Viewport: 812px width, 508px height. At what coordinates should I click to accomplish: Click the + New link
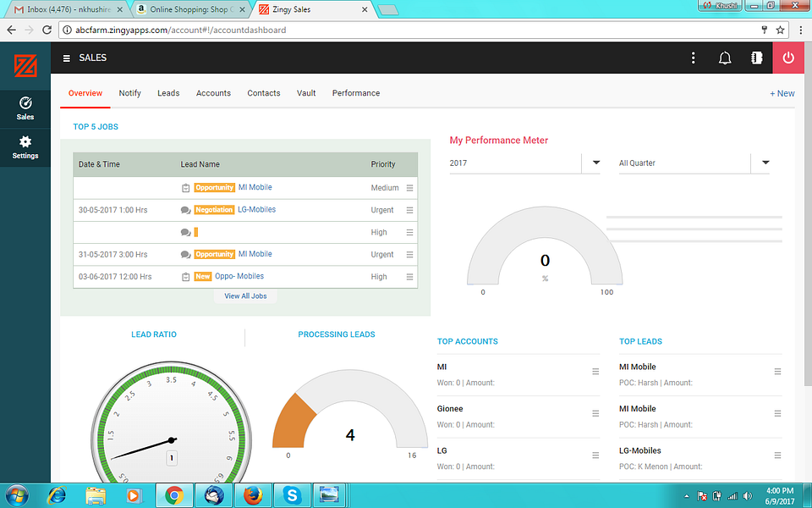click(x=782, y=93)
